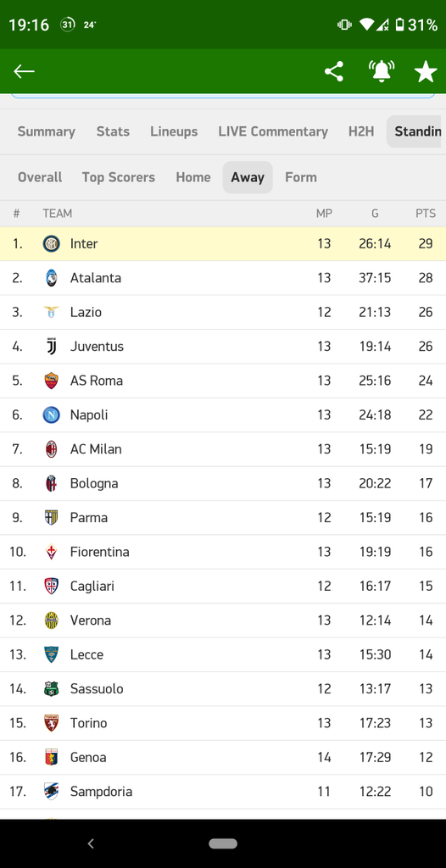Screen dimensions: 446x868
Task: View the Form table tab
Action: coord(301,178)
